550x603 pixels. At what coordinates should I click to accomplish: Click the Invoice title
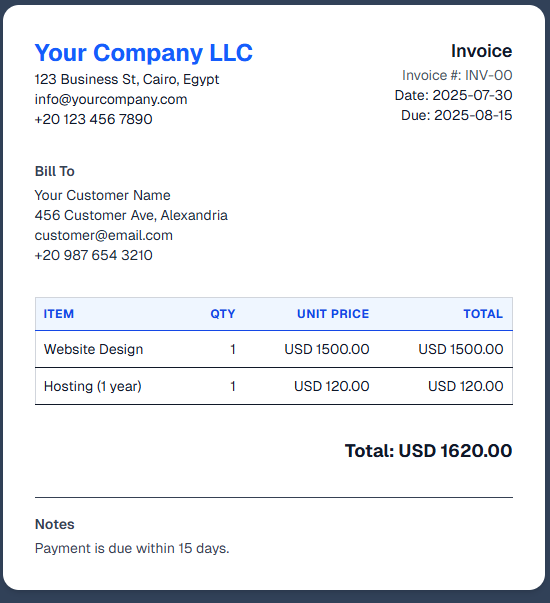point(482,51)
